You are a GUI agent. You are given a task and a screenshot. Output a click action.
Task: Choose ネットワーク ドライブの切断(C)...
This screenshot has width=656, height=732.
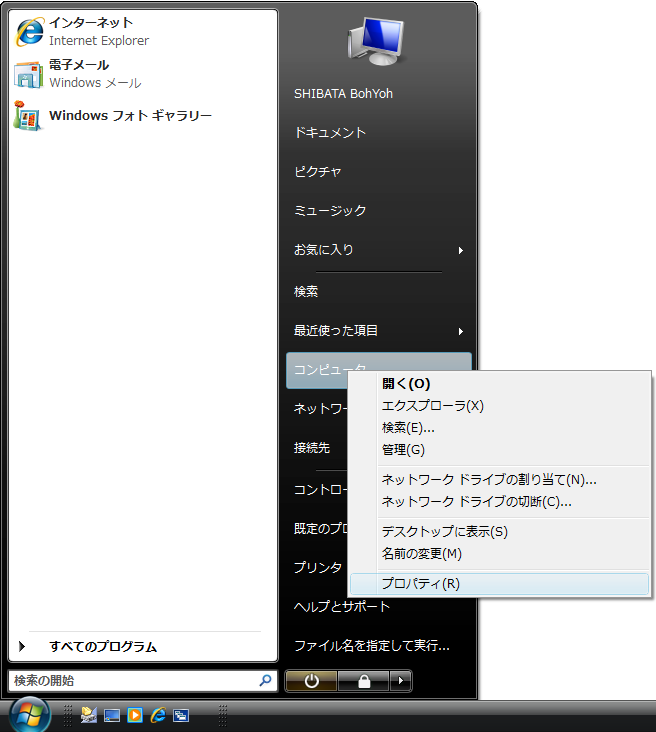click(499, 501)
